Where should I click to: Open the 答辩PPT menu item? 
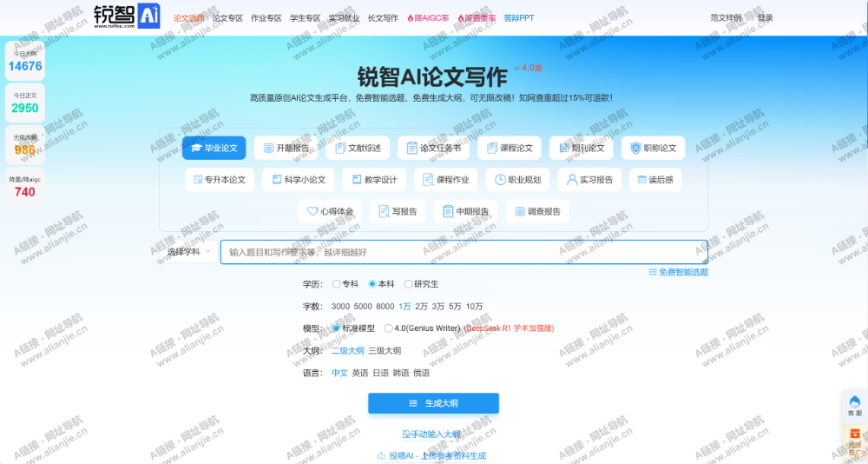point(519,17)
